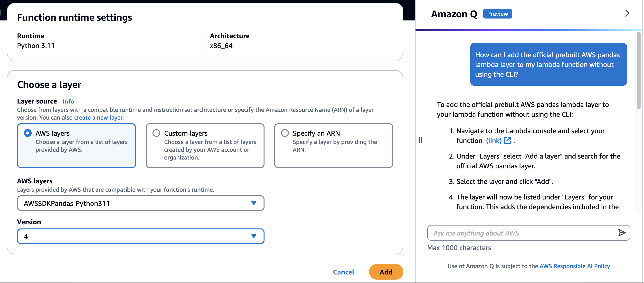This screenshot has width=644, height=283.
Task: Open the Layer source Info link
Action: click(x=68, y=102)
